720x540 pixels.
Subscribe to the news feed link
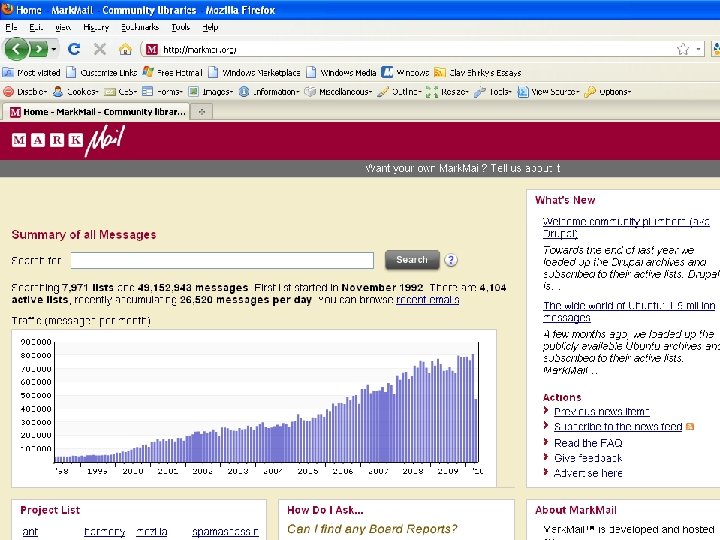click(x=618, y=427)
